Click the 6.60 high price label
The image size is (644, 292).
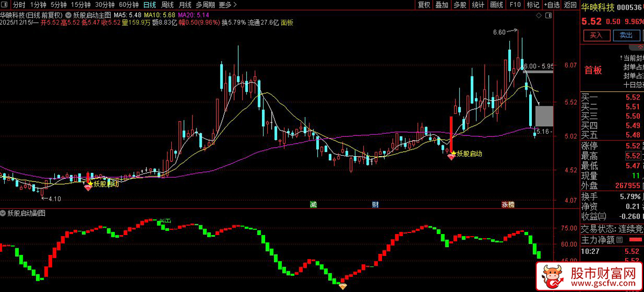click(x=499, y=32)
